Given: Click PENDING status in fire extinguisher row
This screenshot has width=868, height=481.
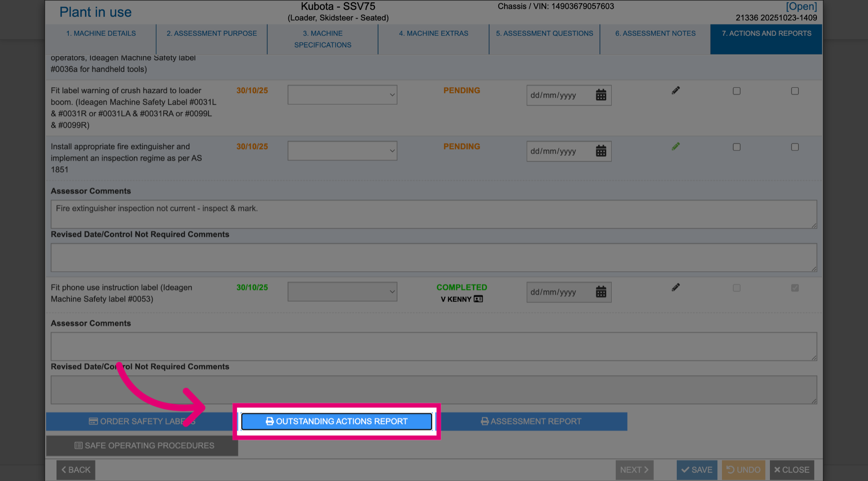Looking at the screenshot, I should click(462, 146).
